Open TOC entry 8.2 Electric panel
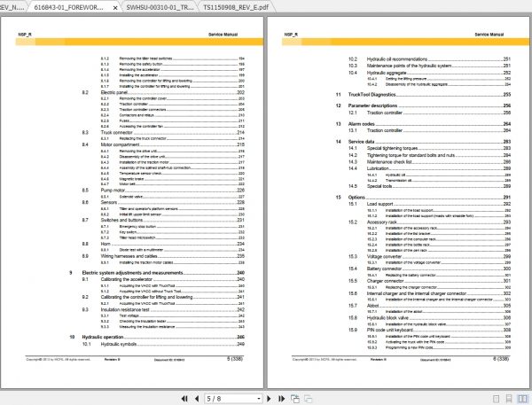532x405 pixels. click(x=163, y=92)
